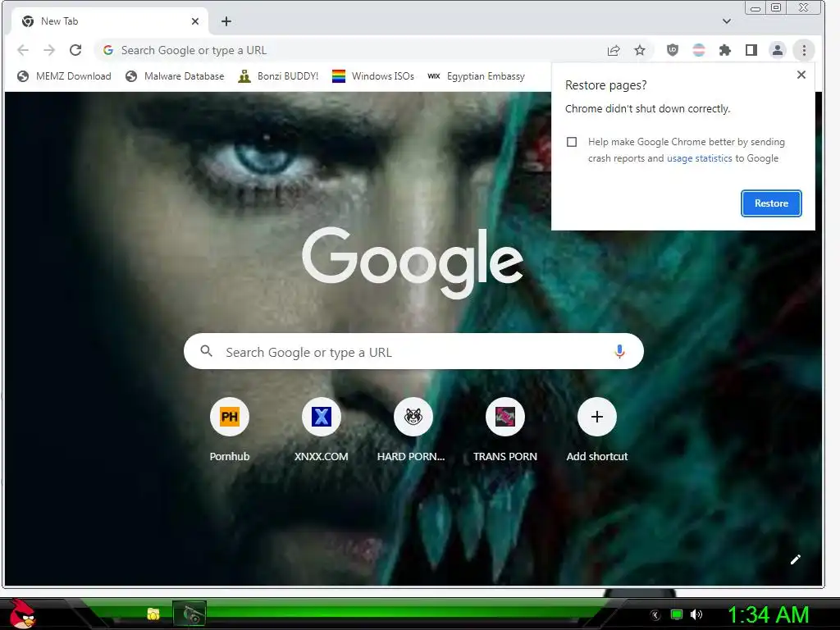Open the uBlock shield extension
The height and width of the screenshot is (630, 840).
tap(673, 50)
